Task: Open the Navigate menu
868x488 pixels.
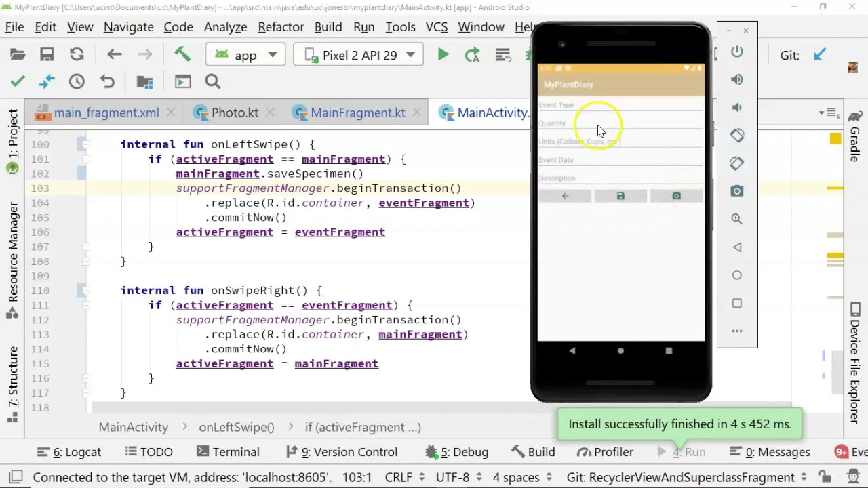Action: [x=128, y=26]
